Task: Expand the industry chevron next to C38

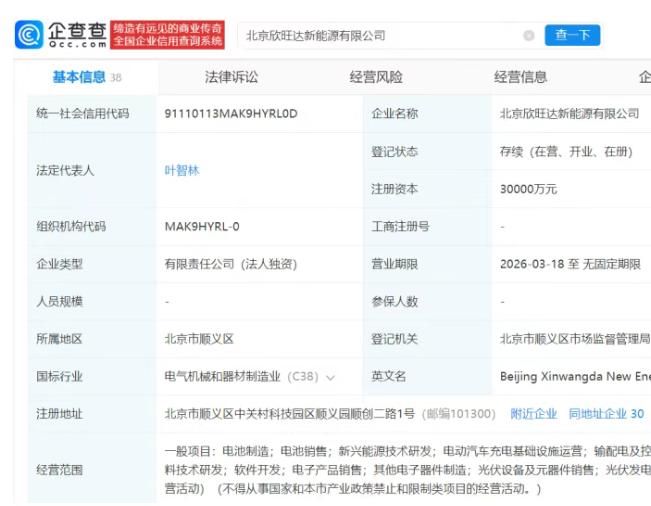Action: tap(330, 377)
